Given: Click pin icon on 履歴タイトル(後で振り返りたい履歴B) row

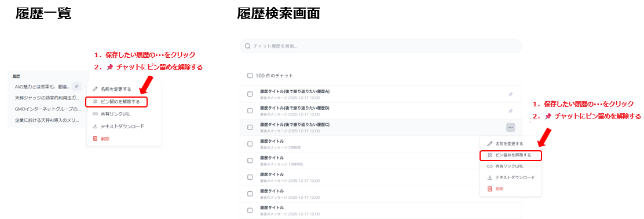Looking at the screenshot, I should 511,111.
